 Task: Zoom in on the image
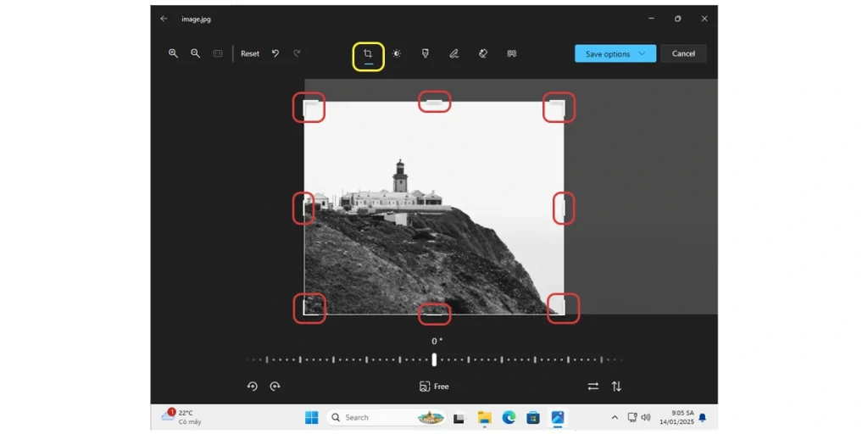173,53
